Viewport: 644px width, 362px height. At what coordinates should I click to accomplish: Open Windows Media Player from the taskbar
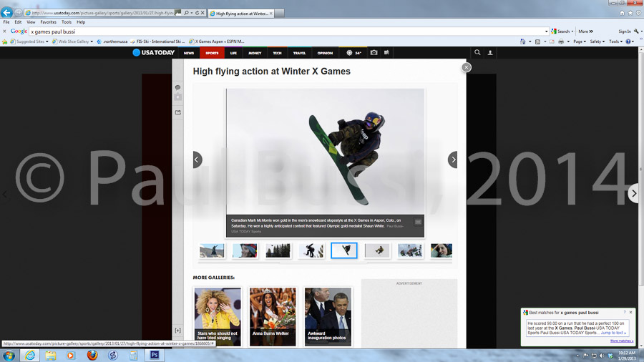[x=71, y=356]
